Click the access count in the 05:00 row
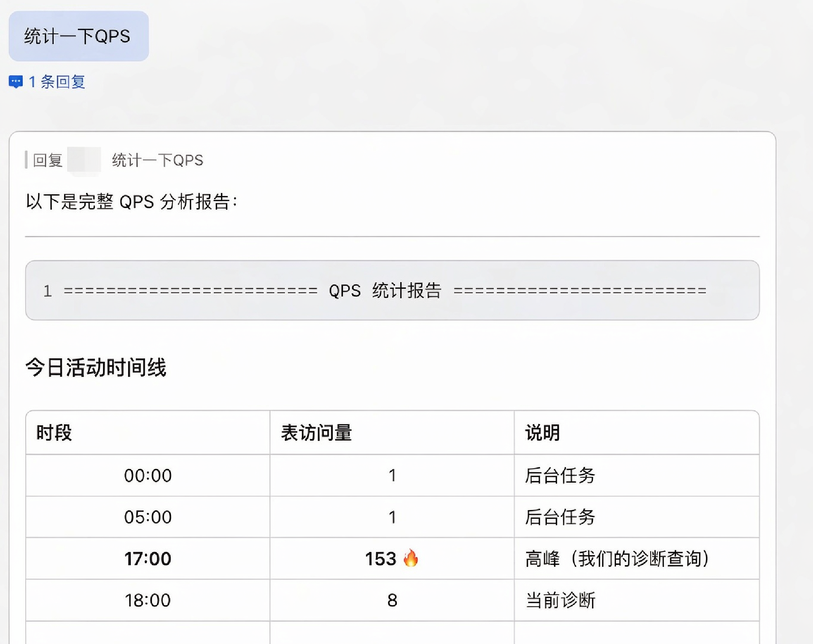The width and height of the screenshot is (813, 644). (x=392, y=517)
